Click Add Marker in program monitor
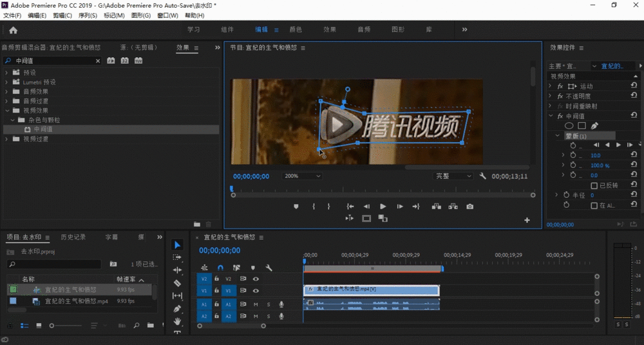644x345 pixels. 296,207
